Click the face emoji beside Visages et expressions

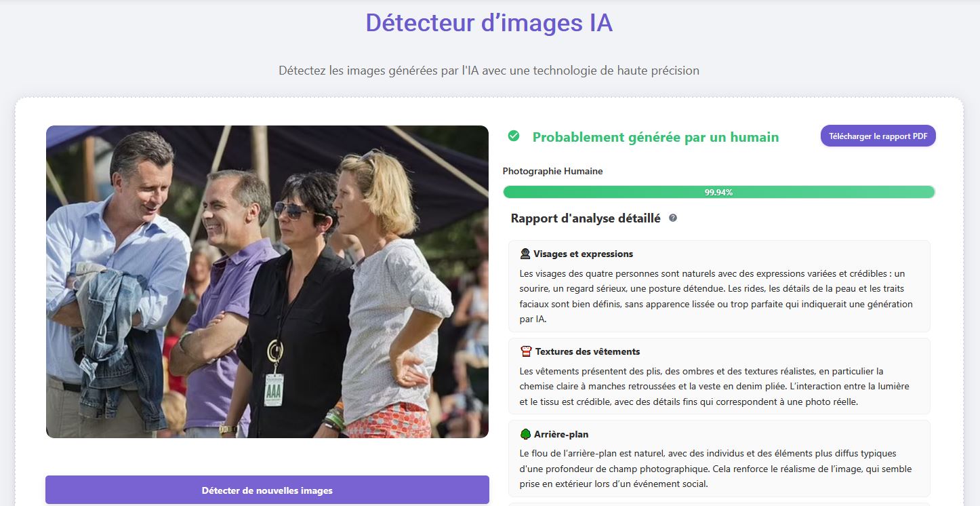525,254
